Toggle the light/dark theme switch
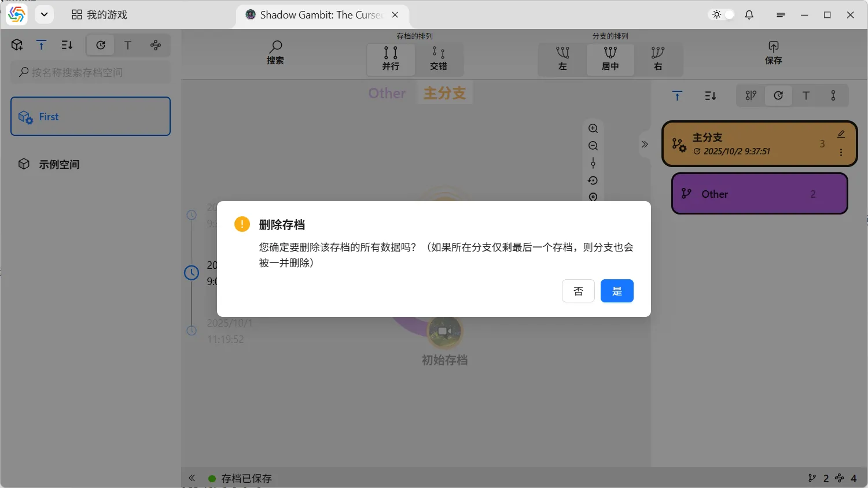This screenshot has width=868, height=488. coord(723,15)
